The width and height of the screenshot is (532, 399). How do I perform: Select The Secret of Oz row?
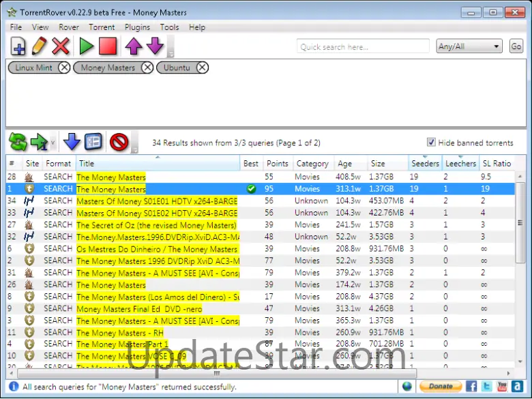point(261,224)
